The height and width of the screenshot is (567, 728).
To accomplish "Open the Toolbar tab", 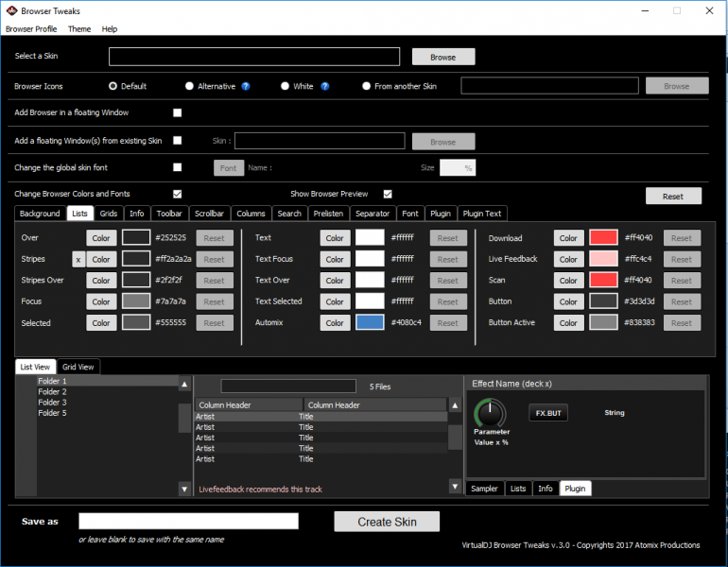I will [x=169, y=214].
